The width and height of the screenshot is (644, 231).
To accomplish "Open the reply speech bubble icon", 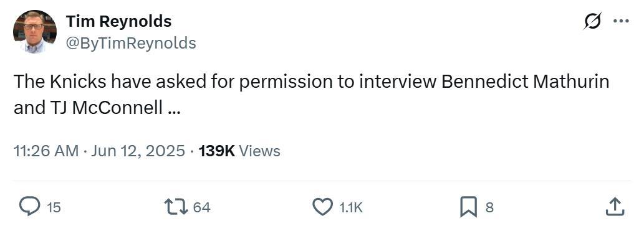I will (x=30, y=207).
